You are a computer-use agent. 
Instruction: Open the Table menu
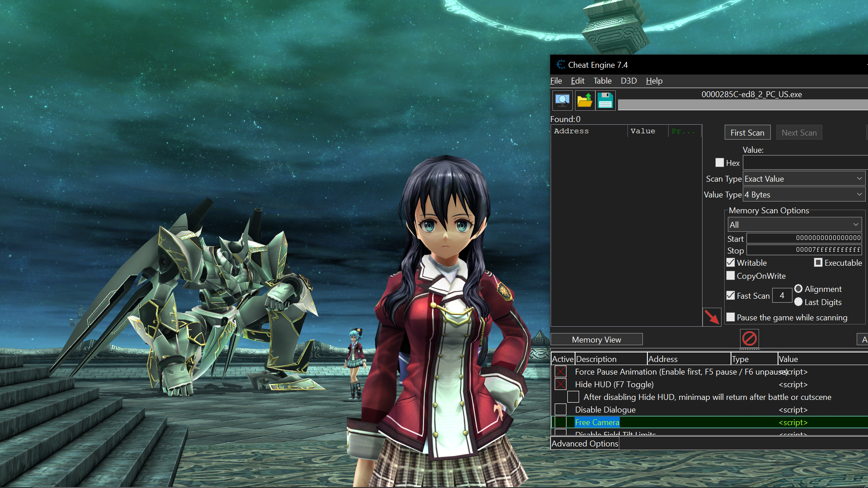tap(602, 81)
